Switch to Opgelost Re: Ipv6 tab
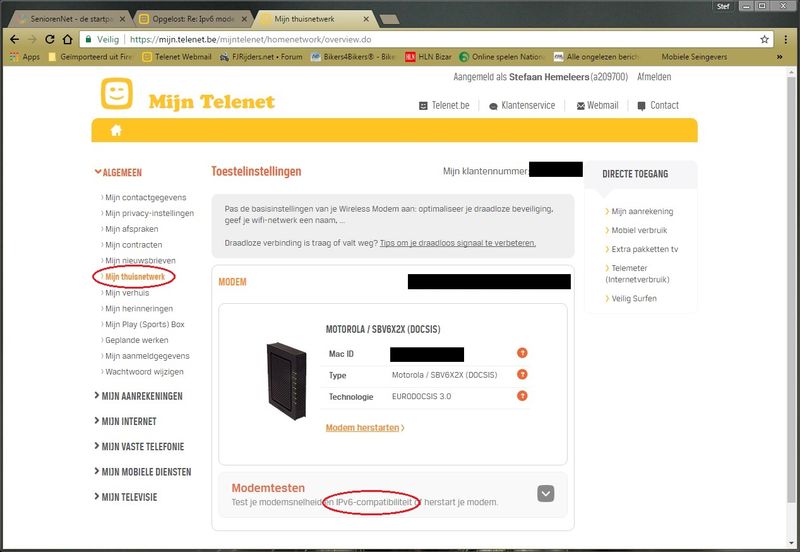The image size is (800, 552). pyautogui.click(x=193, y=19)
